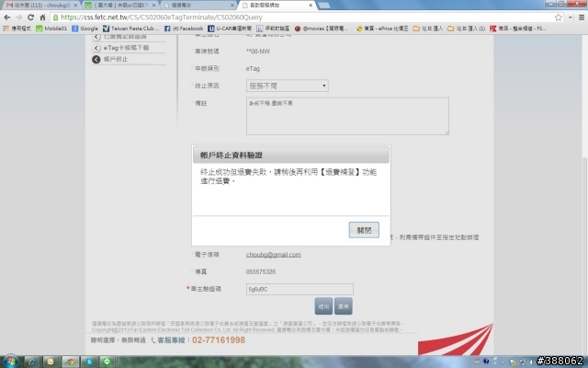588x368 pixels.
Task: Click the reset button beside submit
Action: pyautogui.click(x=343, y=306)
